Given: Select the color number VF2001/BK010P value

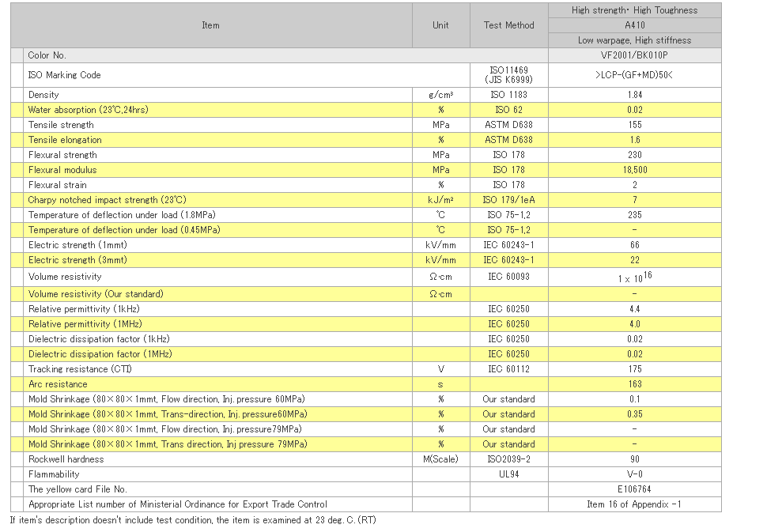Looking at the screenshot, I should pos(634,55).
